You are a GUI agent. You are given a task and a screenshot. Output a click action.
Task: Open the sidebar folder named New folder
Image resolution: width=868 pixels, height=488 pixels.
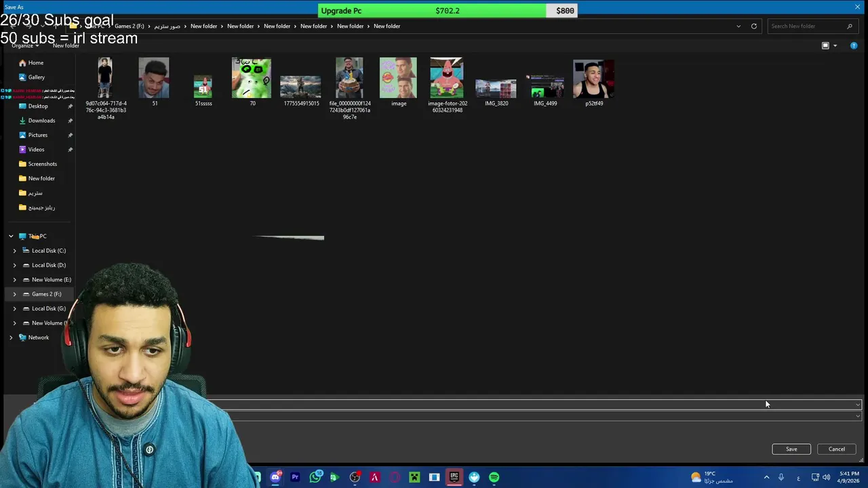(41, 178)
